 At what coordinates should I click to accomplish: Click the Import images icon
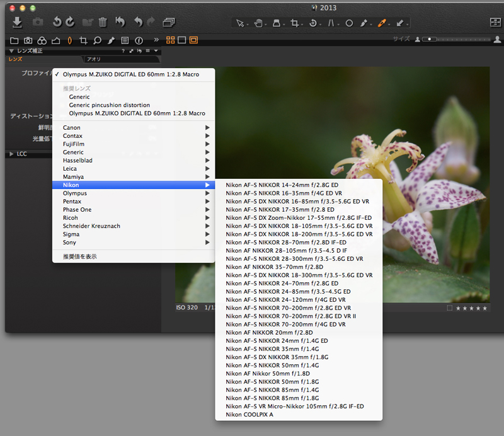click(17, 23)
